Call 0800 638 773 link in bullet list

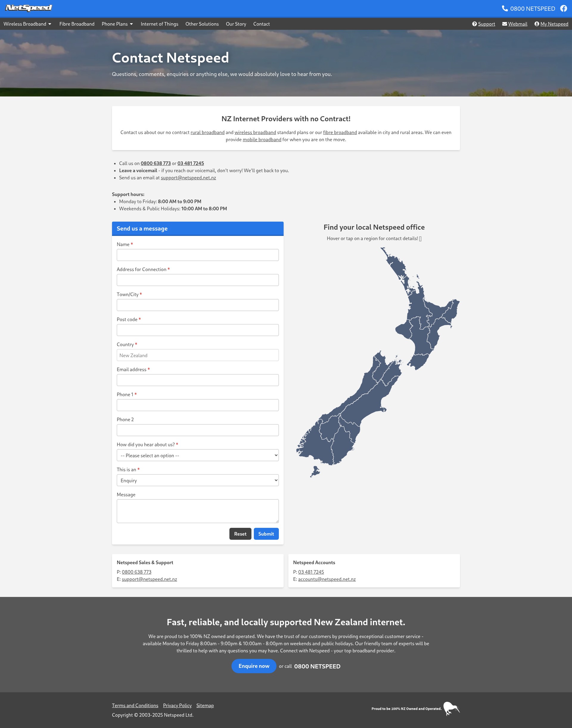[156, 163]
